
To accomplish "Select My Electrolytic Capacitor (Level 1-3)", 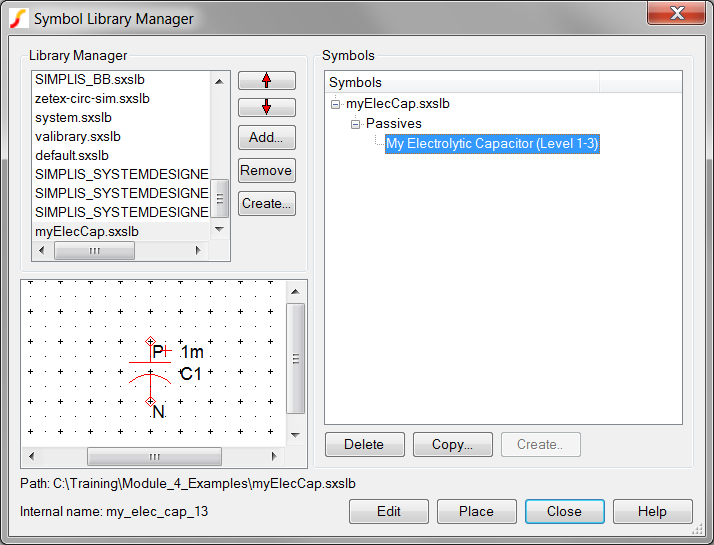I will (492, 144).
